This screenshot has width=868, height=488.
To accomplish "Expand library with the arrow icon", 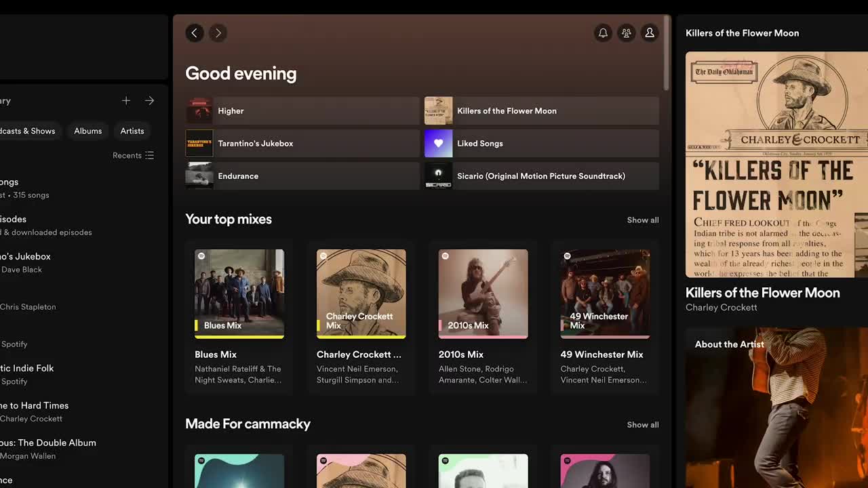I will click(149, 101).
